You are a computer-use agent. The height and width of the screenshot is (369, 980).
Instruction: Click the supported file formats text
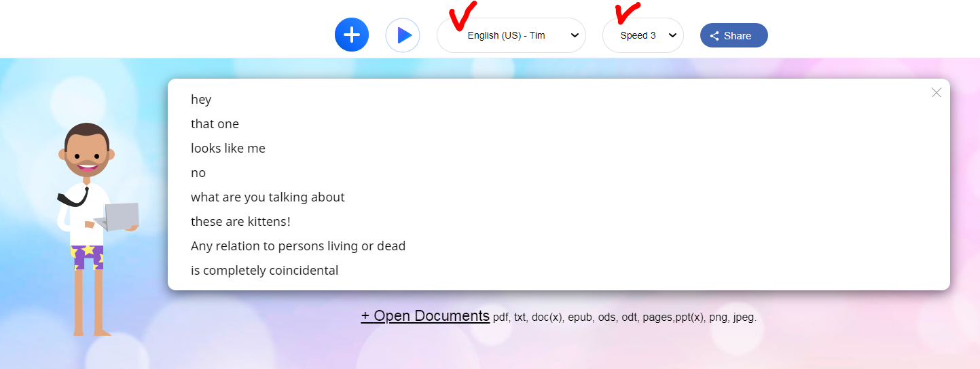coord(625,317)
